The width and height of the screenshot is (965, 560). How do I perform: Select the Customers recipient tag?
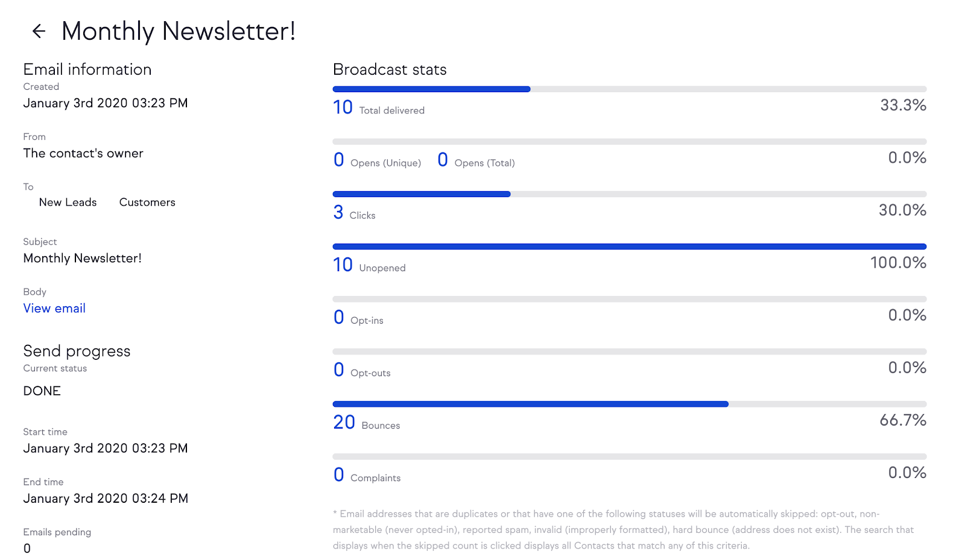point(147,203)
